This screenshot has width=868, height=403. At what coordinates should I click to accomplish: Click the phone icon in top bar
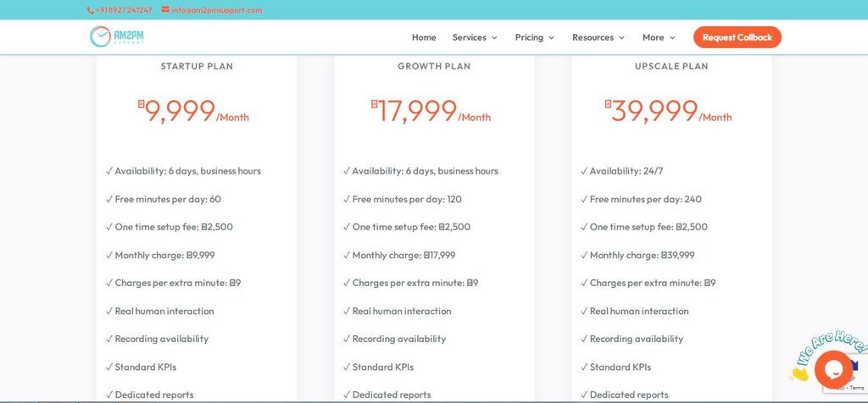tap(90, 10)
